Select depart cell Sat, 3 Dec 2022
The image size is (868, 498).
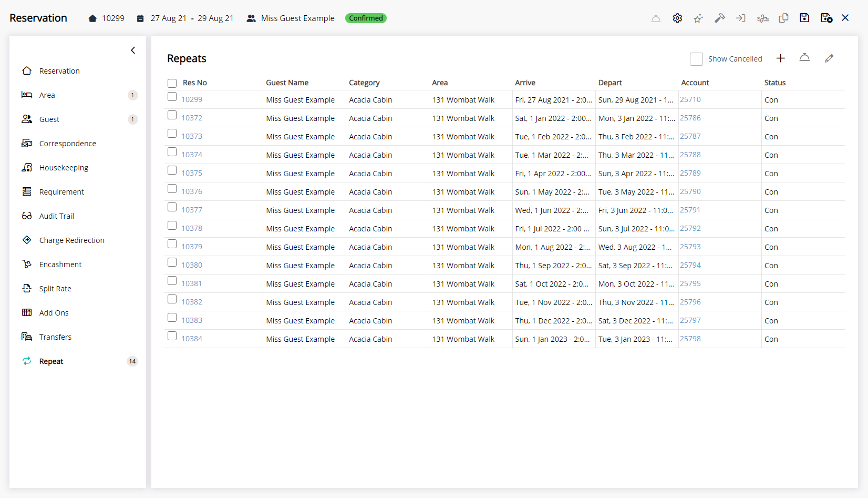click(x=636, y=321)
